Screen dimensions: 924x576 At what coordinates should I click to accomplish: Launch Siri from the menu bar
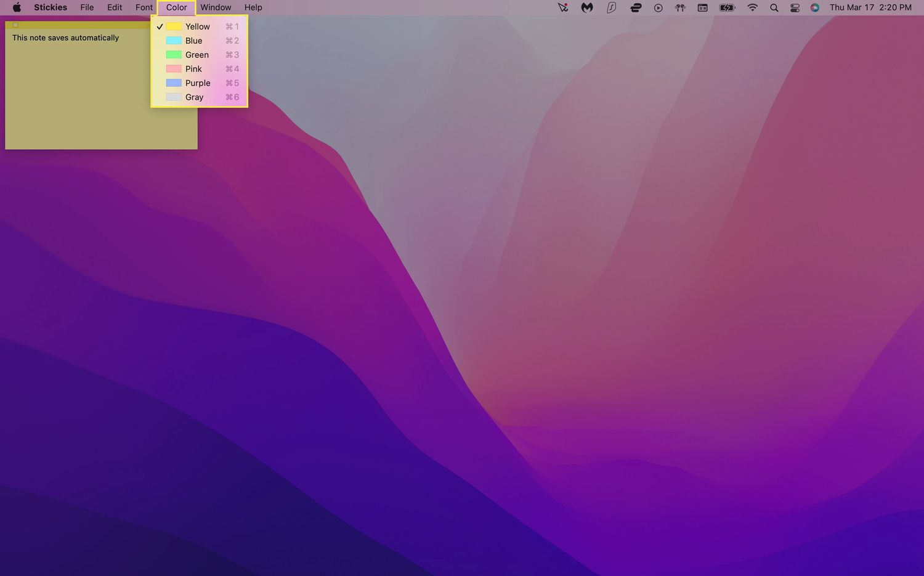[815, 7]
